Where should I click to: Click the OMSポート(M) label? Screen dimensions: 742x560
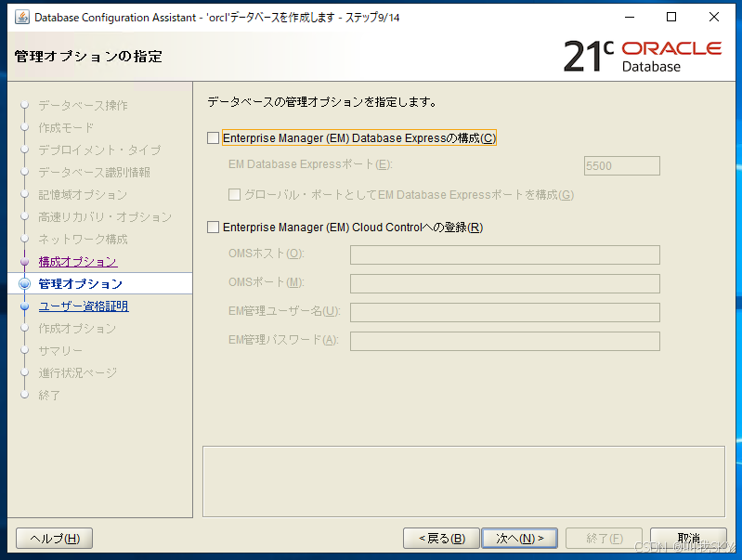point(266,282)
